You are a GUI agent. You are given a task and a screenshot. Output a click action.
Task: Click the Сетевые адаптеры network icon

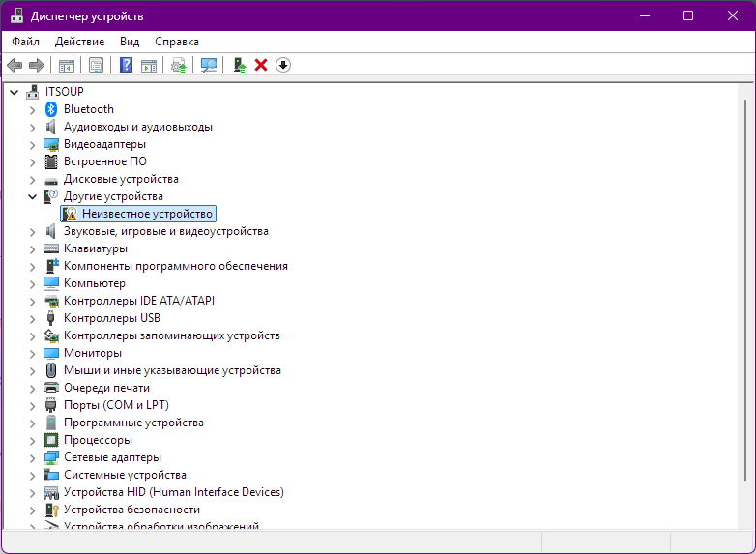pyautogui.click(x=51, y=457)
